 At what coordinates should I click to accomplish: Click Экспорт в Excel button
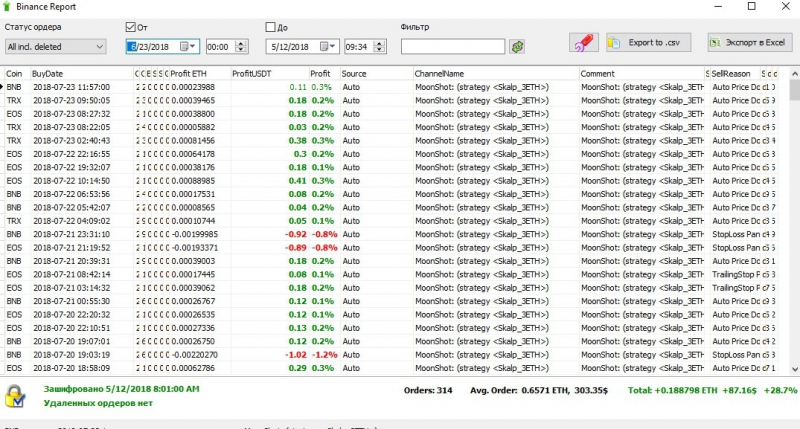[x=749, y=43]
